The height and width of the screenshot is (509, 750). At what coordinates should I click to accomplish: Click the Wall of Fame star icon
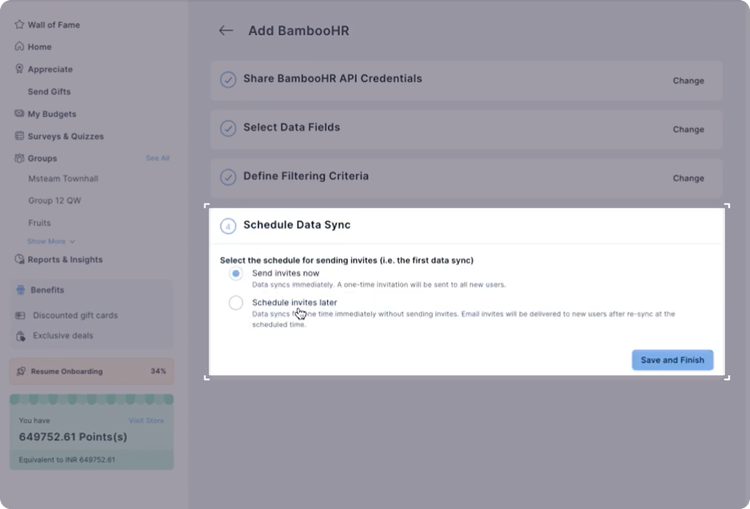(x=19, y=24)
